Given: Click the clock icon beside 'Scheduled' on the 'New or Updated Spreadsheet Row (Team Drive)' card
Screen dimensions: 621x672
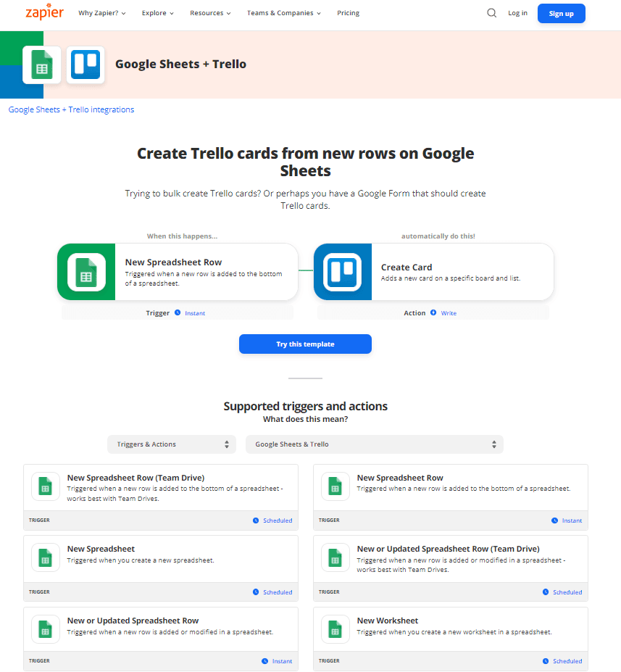Looking at the screenshot, I should (x=546, y=592).
